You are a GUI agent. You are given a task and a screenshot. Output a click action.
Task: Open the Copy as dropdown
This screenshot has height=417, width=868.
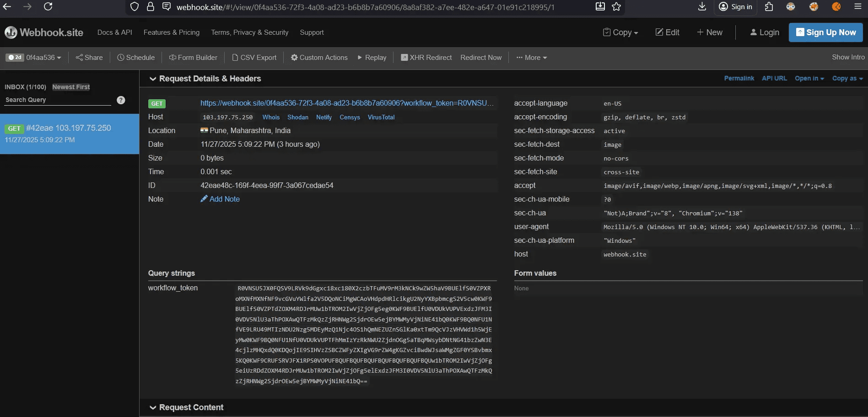coord(847,78)
